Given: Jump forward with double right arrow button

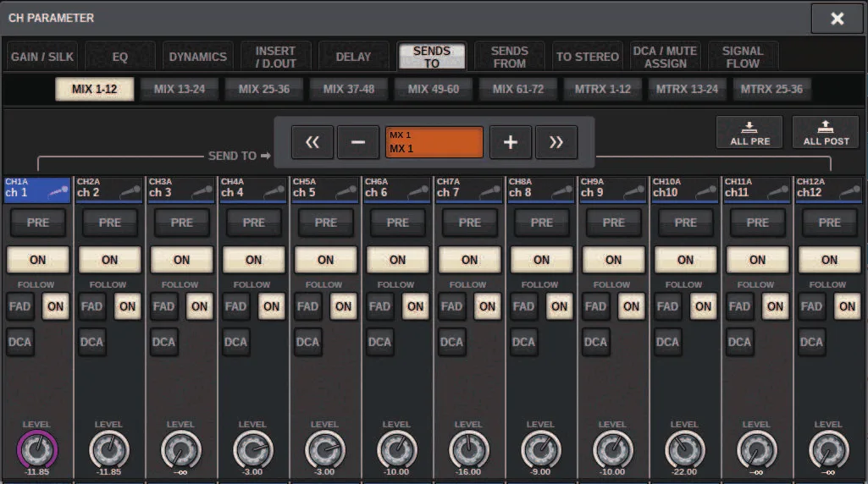Looking at the screenshot, I should point(556,142).
